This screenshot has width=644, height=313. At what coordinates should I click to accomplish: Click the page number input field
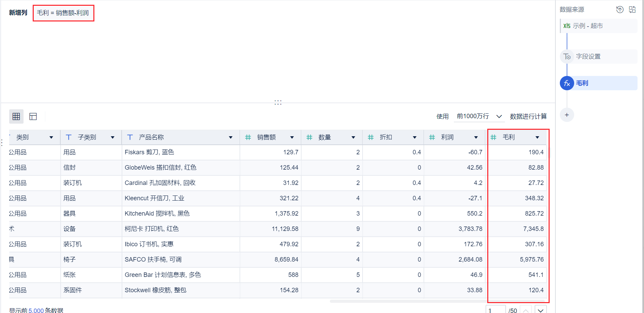495,310
